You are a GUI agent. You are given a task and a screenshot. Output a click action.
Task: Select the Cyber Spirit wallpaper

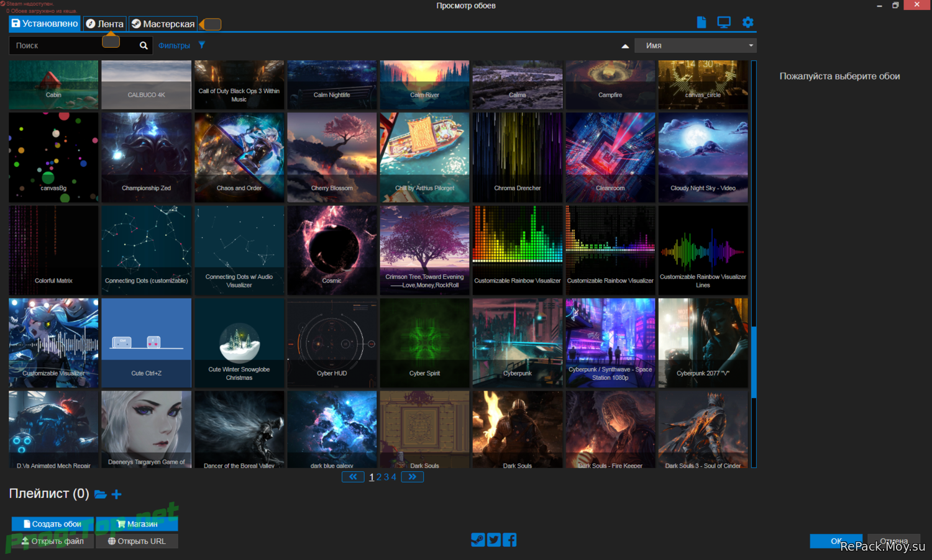point(425,343)
